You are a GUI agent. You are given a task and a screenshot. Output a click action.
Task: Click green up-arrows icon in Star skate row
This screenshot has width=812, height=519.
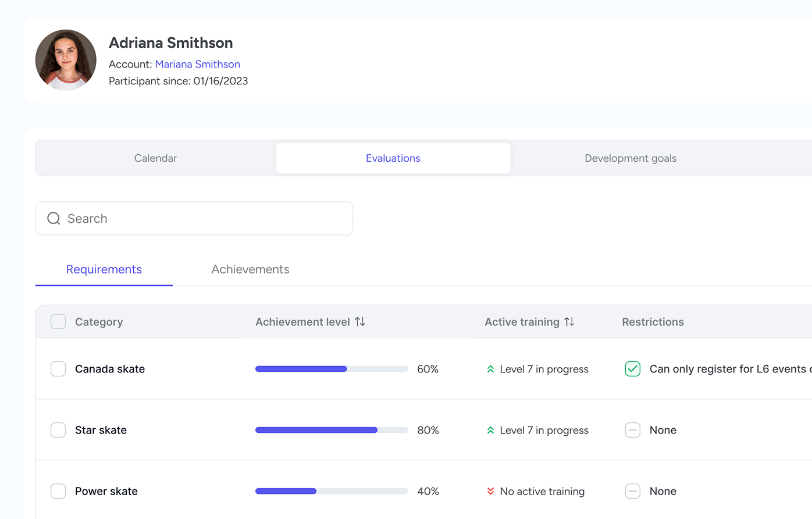click(490, 430)
